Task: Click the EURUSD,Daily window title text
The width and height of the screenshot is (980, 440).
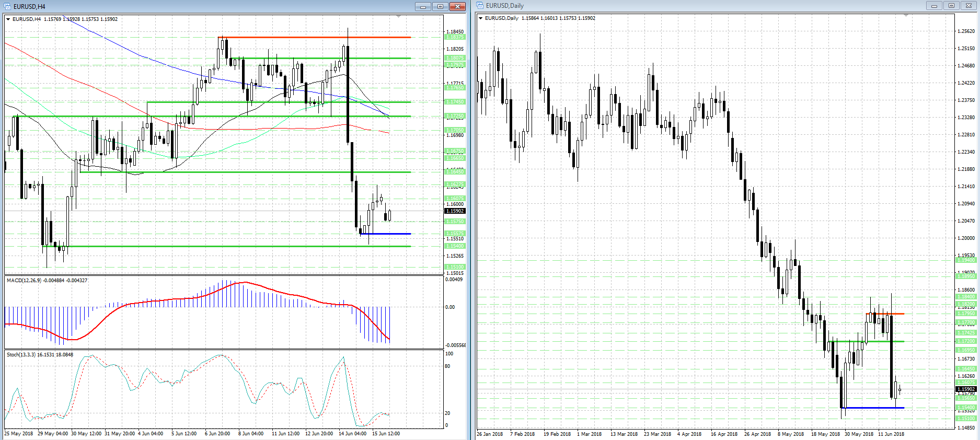Action: (x=505, y=6)
